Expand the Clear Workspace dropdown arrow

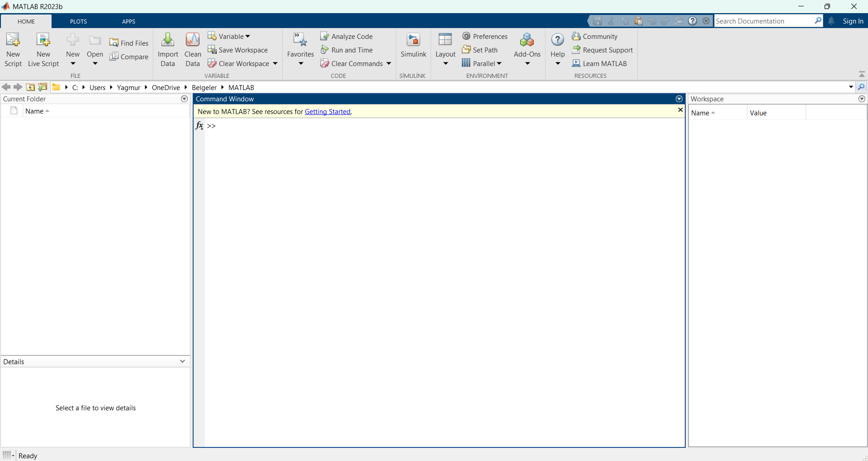tap(275, 63)
